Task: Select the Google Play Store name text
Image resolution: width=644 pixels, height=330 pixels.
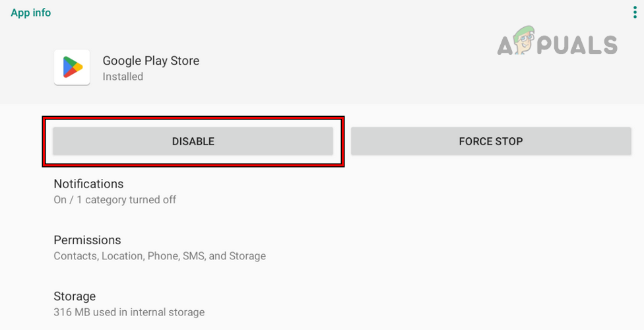Action: pyautogui.click(x=150, y=61)
